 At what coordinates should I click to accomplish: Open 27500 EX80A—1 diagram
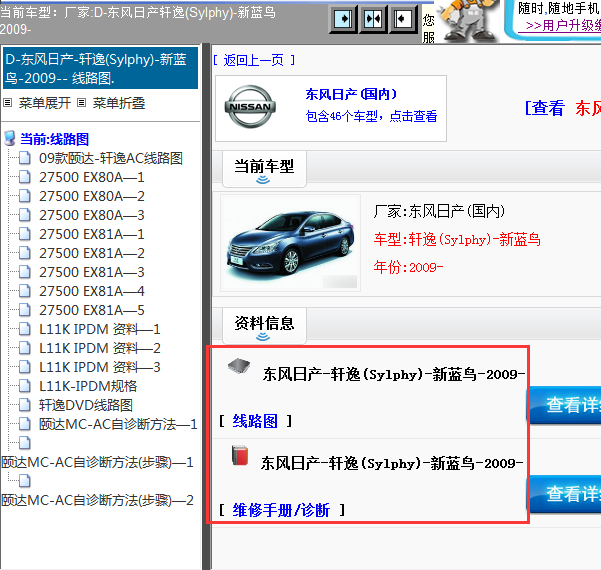[92, 177]
